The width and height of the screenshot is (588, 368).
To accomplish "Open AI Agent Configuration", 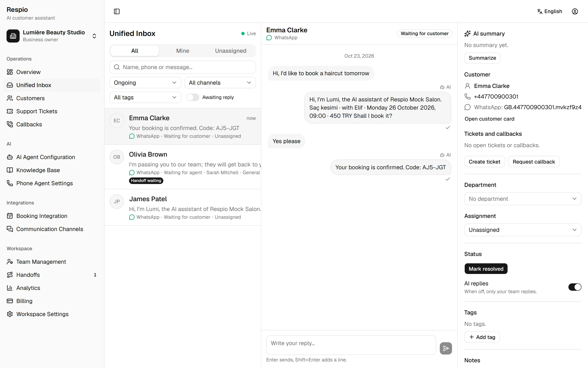I will click(x=52, y=157).
